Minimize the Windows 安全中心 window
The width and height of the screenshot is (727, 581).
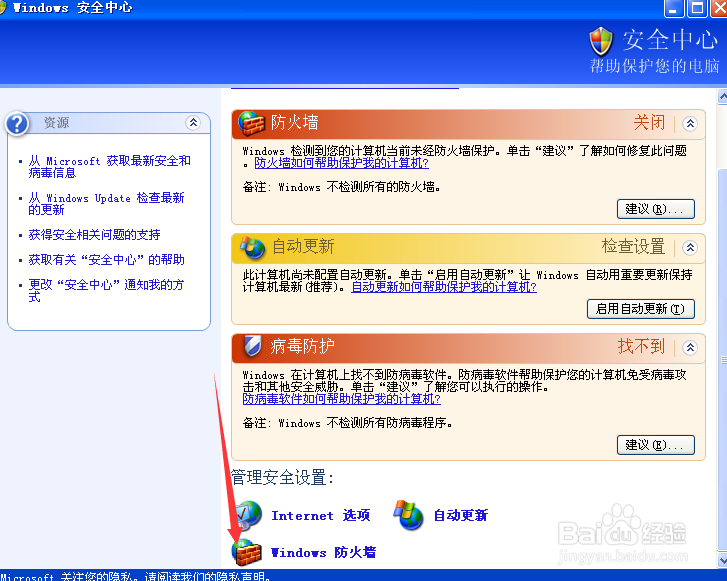674,8
